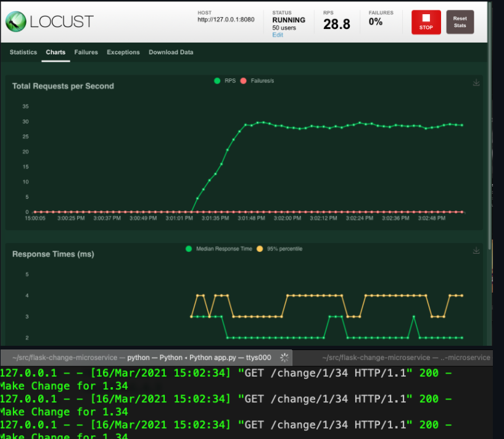Open the Edit users link
The width and height of the screenshot is (504, 439).
point(278,35)
